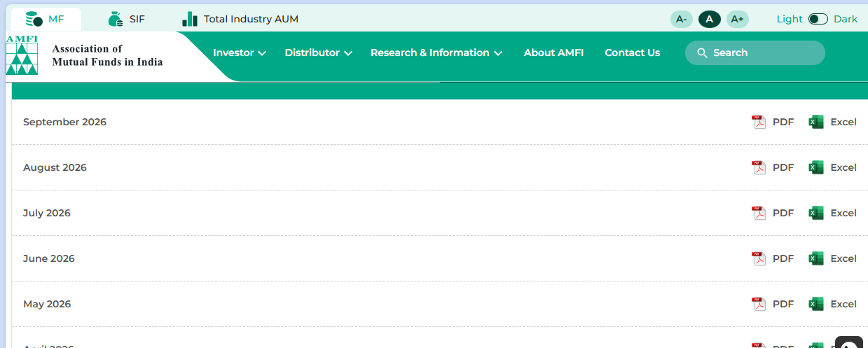Click the June 2026 PDF link text

point(783,258)
